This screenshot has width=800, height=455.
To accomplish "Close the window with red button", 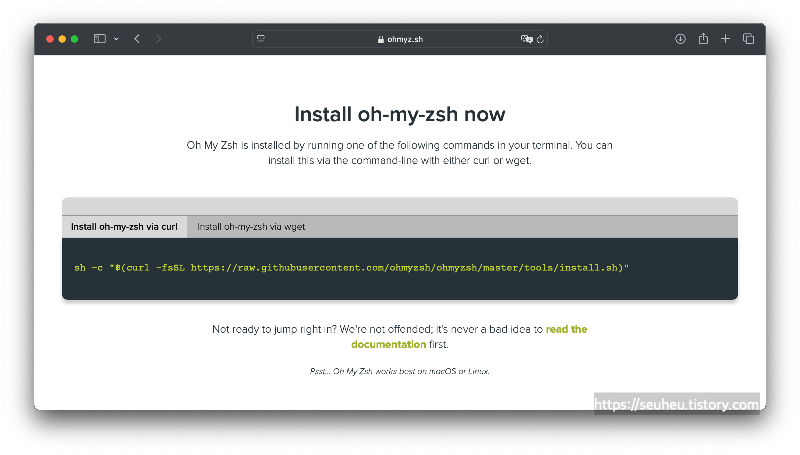I will click(x=50, y=39).
